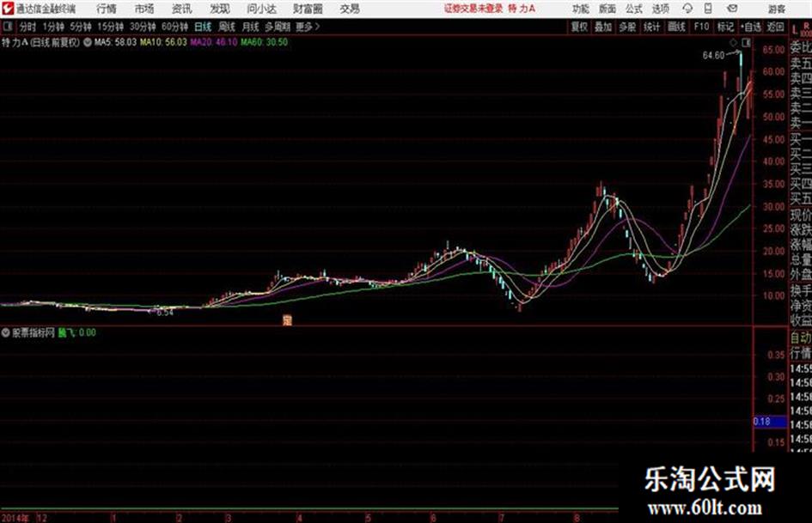Click the 统计 toolbar button

tap(651, 27)
